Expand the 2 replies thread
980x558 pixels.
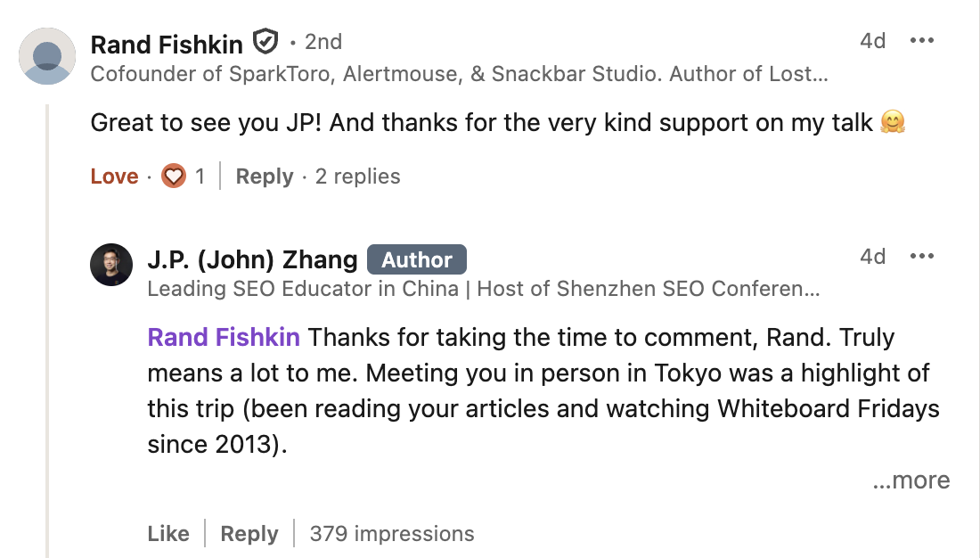pyautogui.click(x=357, y=176)
